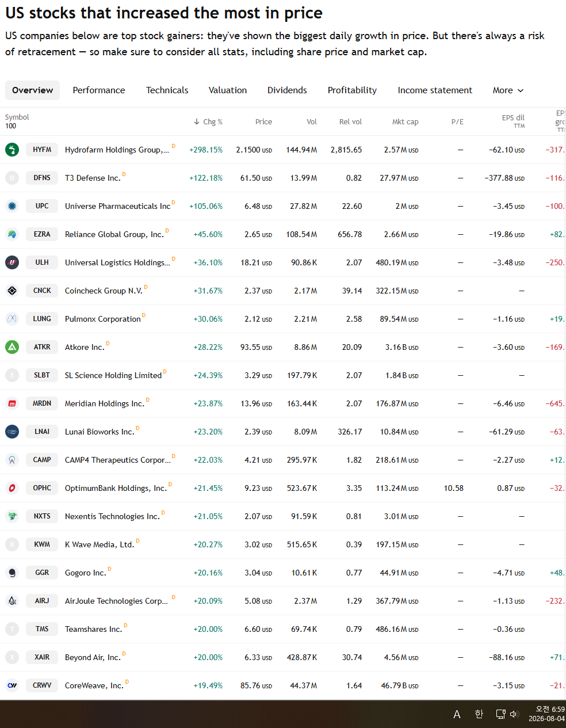Open the Universe Pharmaceuticals Inc link
The height and width of the screenshot is (728, 566).
point(117,206)
